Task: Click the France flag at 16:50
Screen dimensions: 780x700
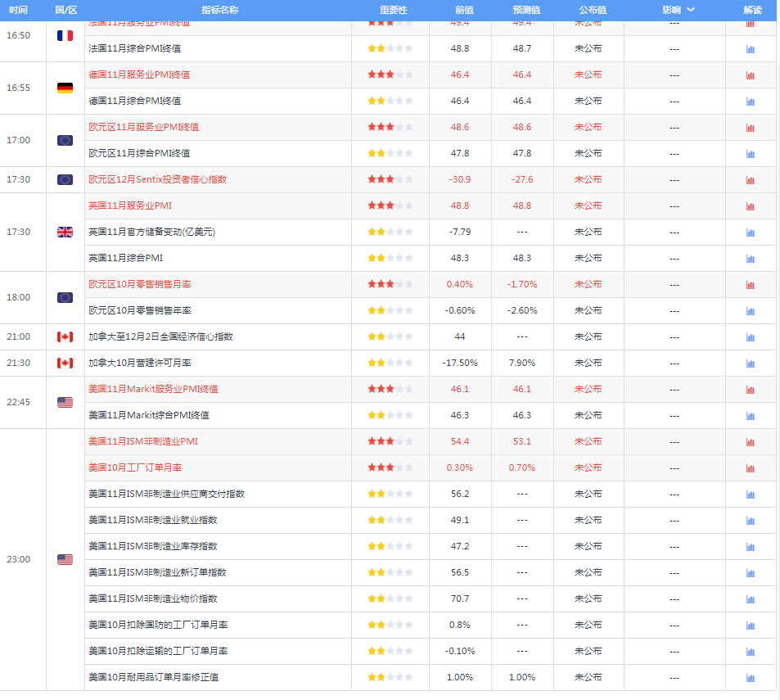Action: tap(65, 35)
